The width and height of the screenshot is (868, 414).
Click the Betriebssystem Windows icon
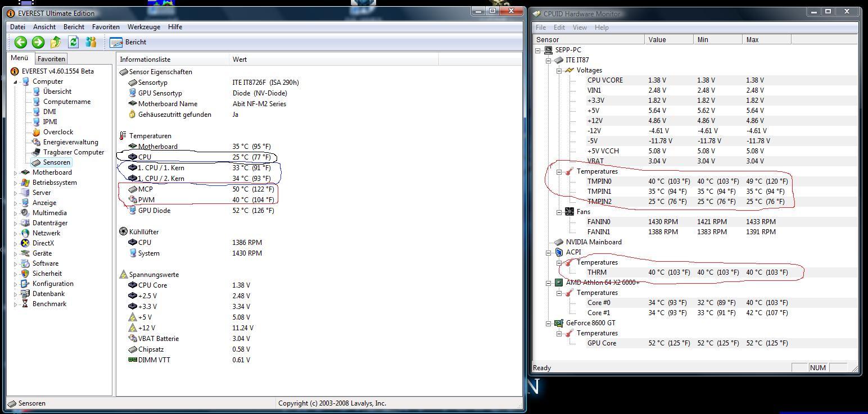click(25, 183)
